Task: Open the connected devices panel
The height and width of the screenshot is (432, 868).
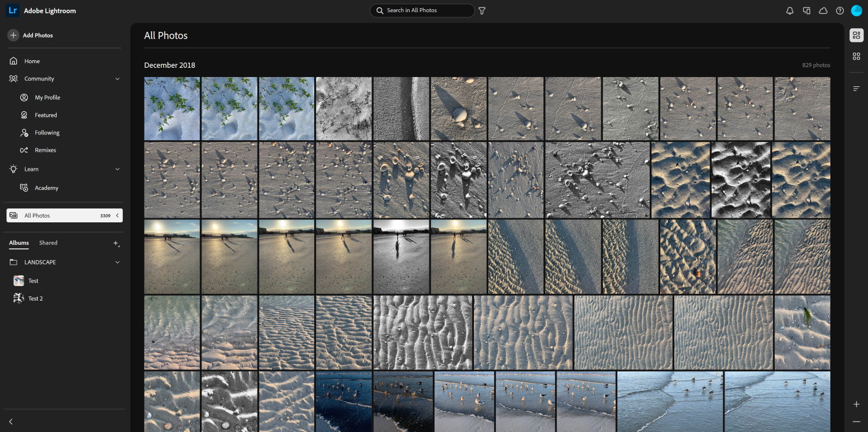Action: click(806, 10)
